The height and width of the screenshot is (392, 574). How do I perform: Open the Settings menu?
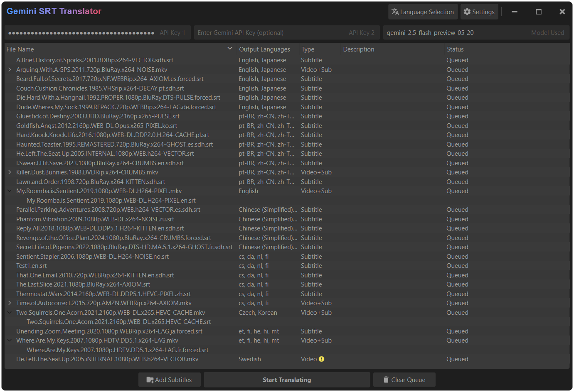[x=479, y=12]
